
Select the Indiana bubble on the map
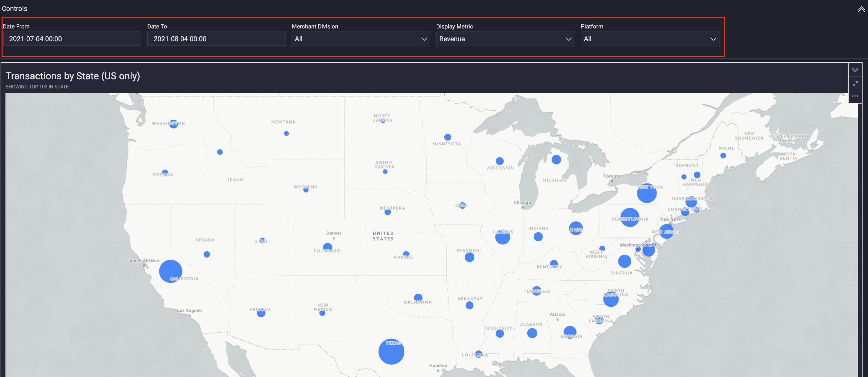[x=538, y=236]
